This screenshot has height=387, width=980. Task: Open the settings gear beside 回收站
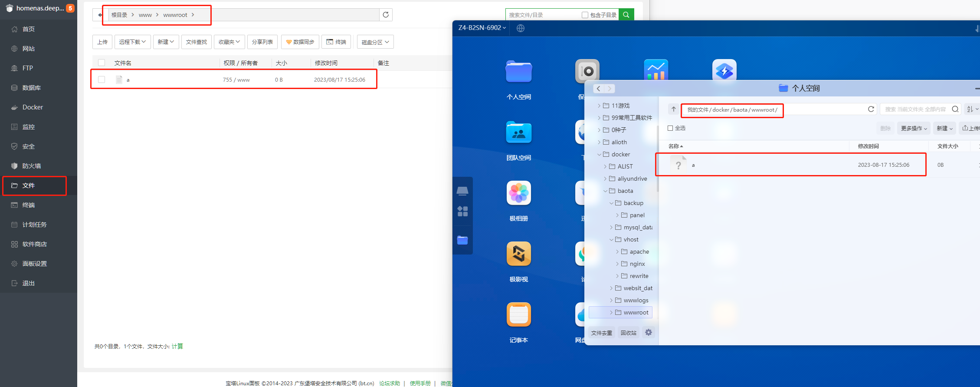click(x=649, y=332)
